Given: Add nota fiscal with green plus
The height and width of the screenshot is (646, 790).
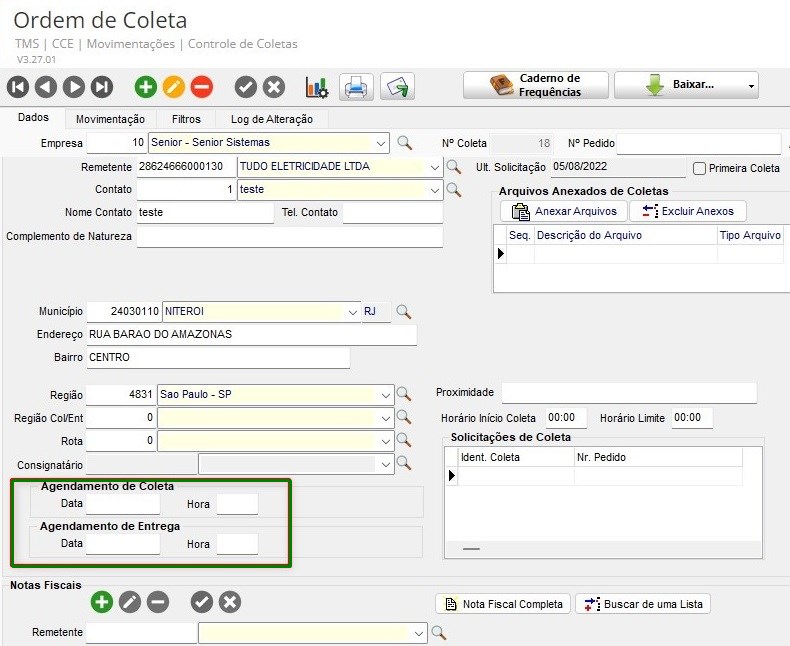Looking at the screenshot, I should coord(102,602).
